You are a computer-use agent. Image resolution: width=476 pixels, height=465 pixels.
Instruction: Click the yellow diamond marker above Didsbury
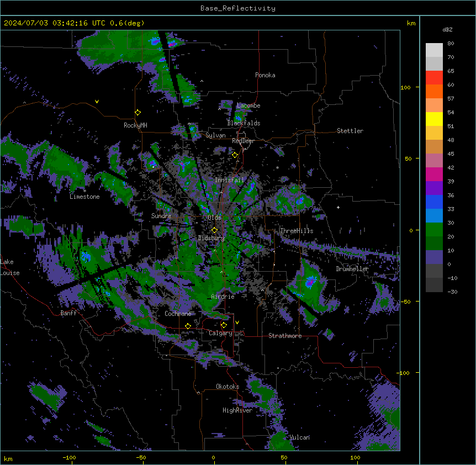[214, 230]
